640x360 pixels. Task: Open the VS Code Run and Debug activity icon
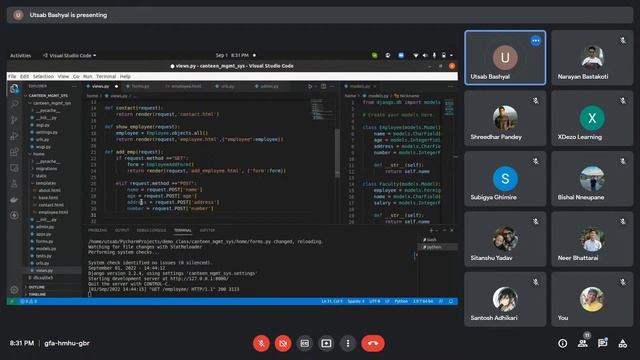click(x=14, y=136)
